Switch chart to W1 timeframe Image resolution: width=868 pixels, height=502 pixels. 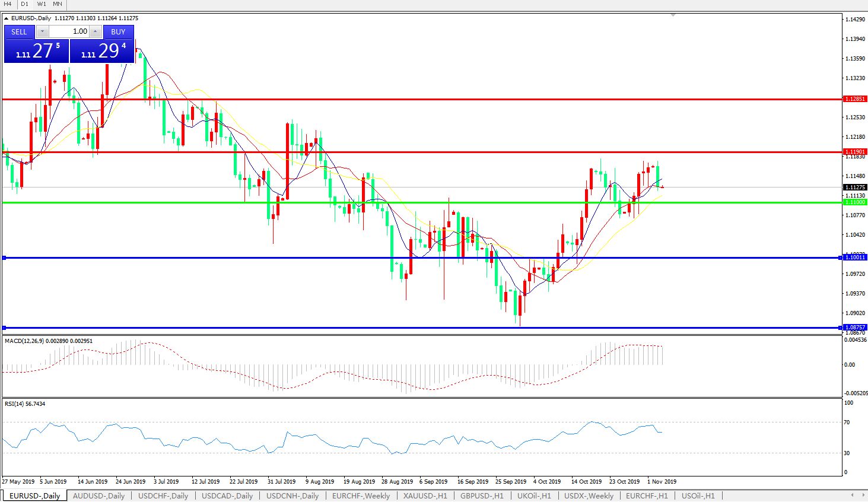41,4
